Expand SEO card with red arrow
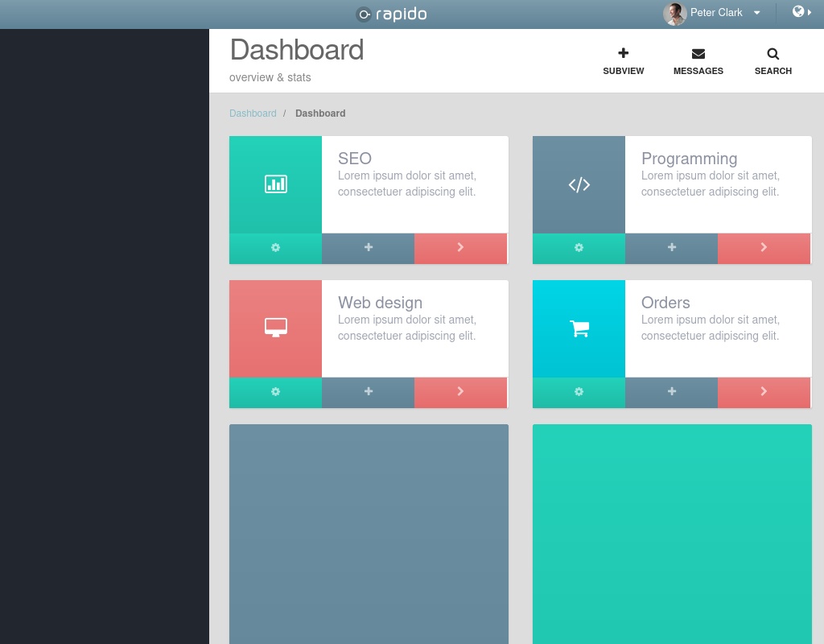 [460, 248]
